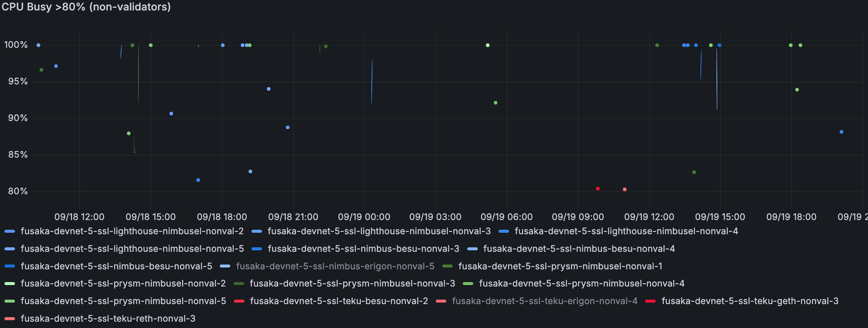Viewport: 868px width, 328px height.
Task: Enable the dimmed teku-erigon-nonval-4 series
Action: (x=544, y=301)
